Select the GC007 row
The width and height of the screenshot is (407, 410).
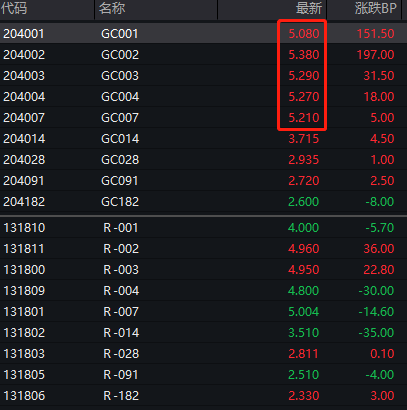point(203,117)
